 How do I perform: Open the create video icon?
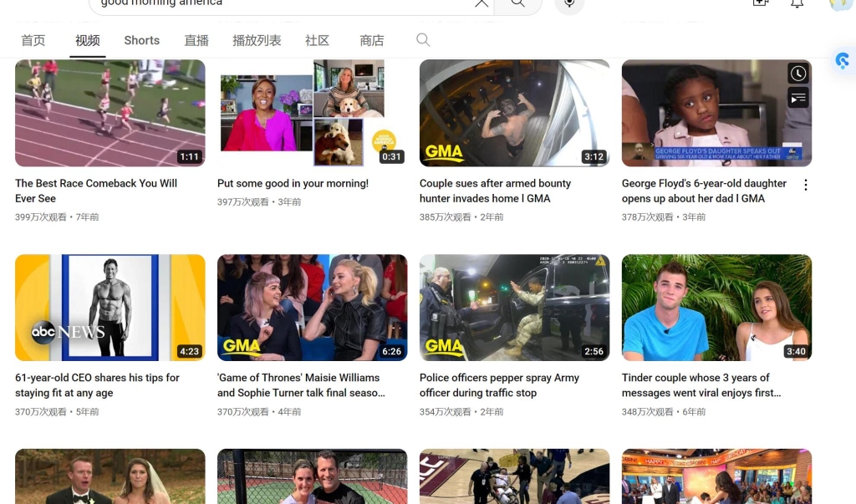(x=761, y=3)
